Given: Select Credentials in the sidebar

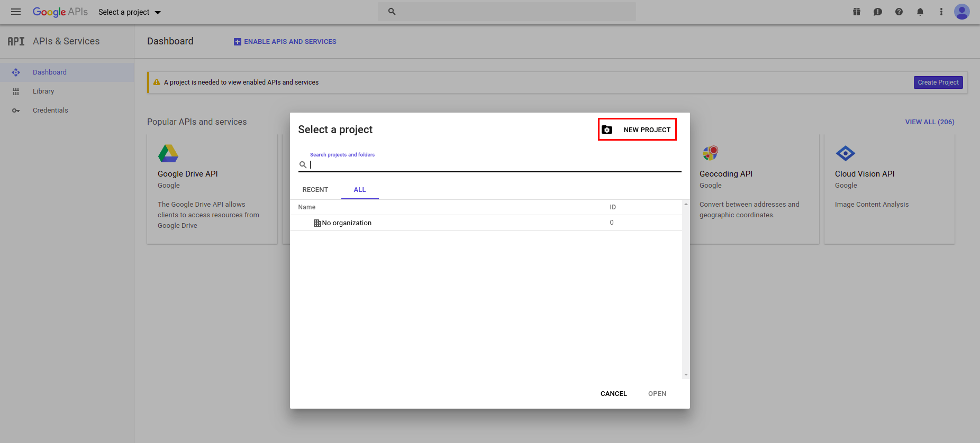Looking at the screenshot, I should click(x=67, y=110).
